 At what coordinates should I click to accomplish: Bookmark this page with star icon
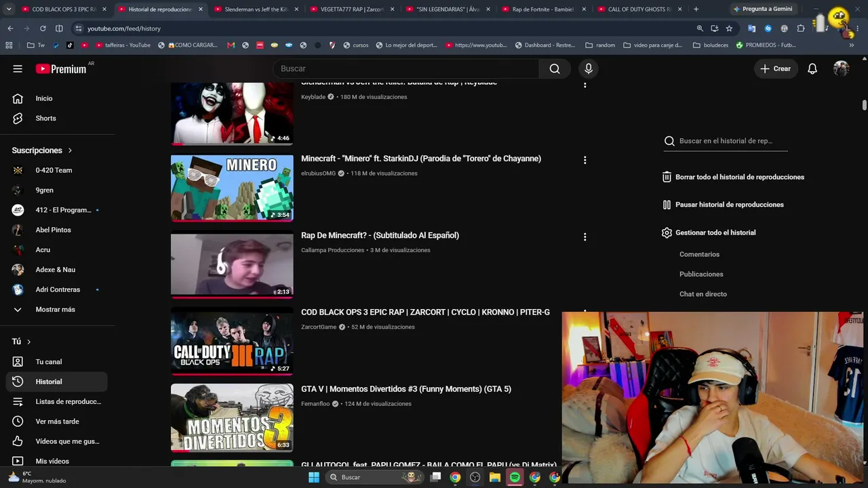click(729, 28)
